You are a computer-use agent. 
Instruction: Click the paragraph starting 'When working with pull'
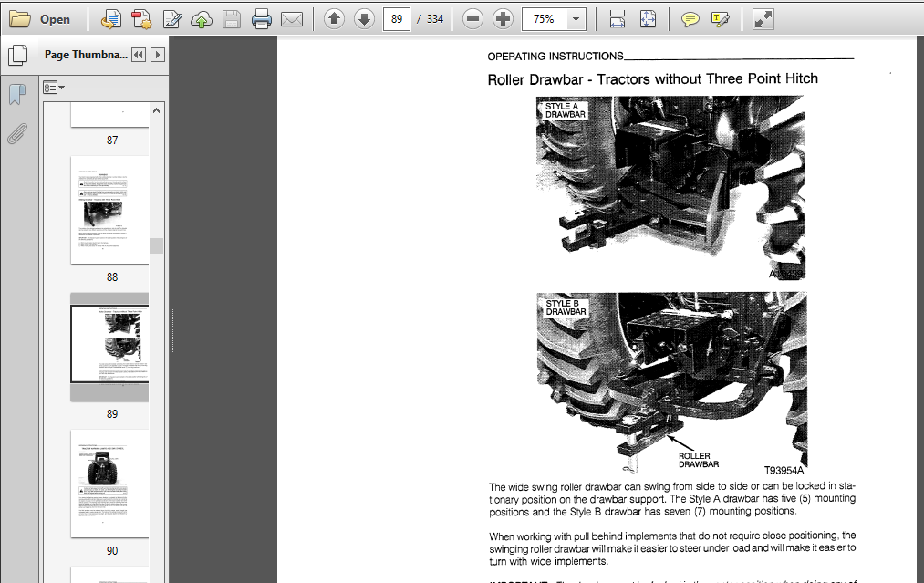(672, 548)
